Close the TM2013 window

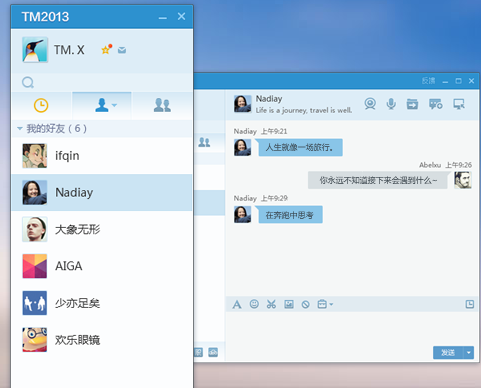(x=181, y=16)
